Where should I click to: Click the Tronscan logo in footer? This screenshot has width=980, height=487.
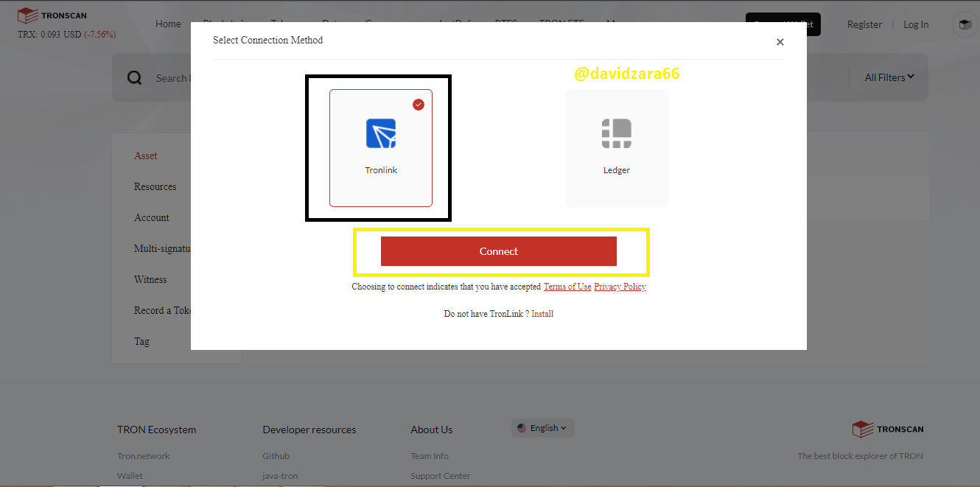click(x=887, y=429)
